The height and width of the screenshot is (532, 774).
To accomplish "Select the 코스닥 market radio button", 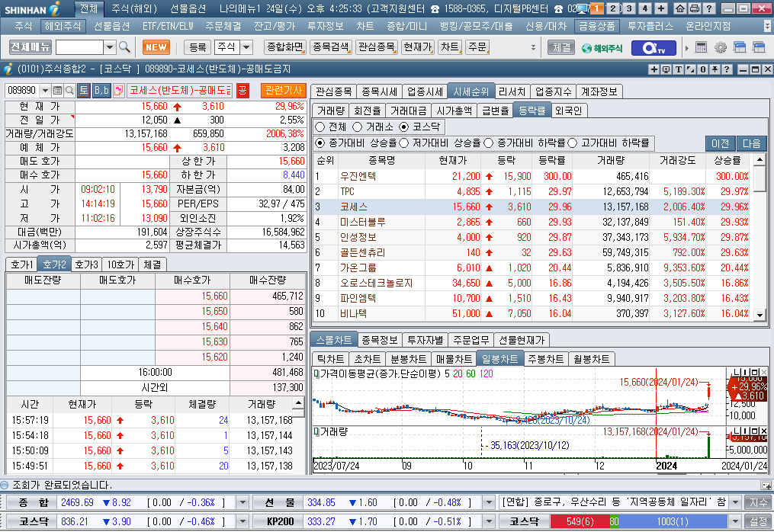I will (404, 127).
